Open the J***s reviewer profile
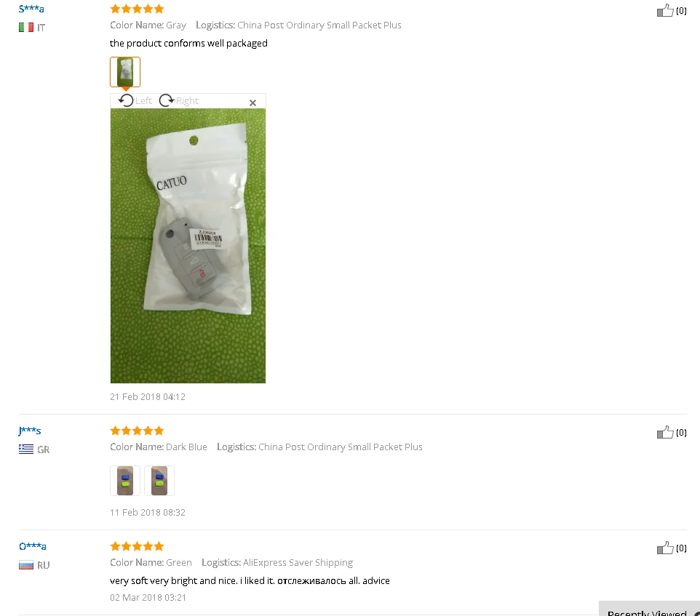This screenshot has height=616, width=700. [30, 431]
